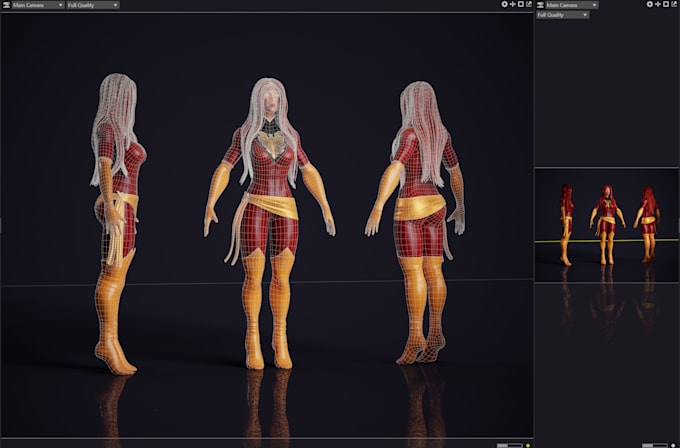Viewport: 680px width, 448px height.
Task: Click the green status dot under the main viewport
Action: (x=528, y=445)
